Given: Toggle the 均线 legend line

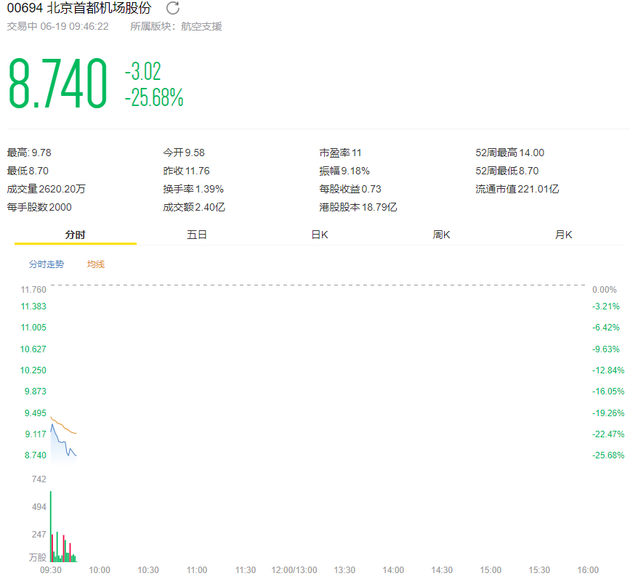Looking at the screenshot, I should point(96,264).
